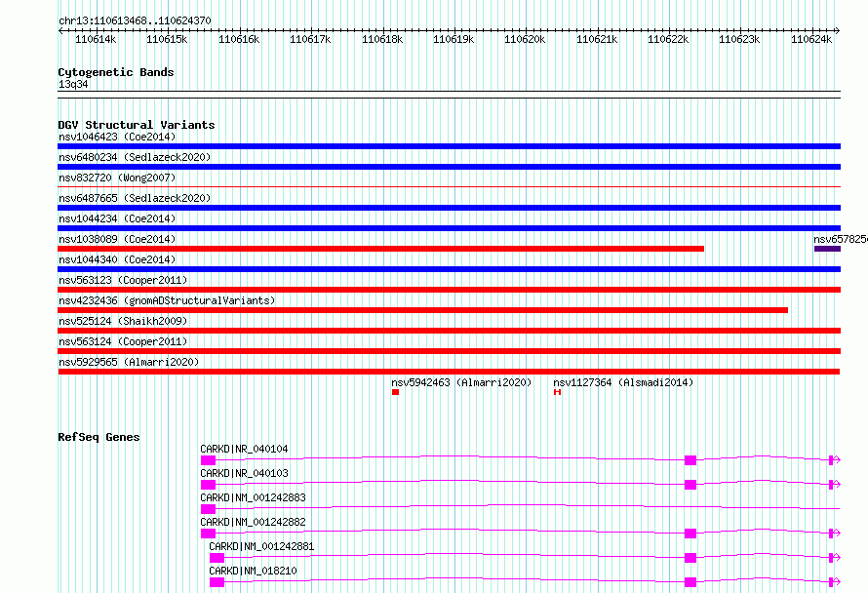Click the chr13:110613468..110624370 coordinate label
Image resolution: width=868 pixels, height=593 pixels.
[x=135, y=21]
